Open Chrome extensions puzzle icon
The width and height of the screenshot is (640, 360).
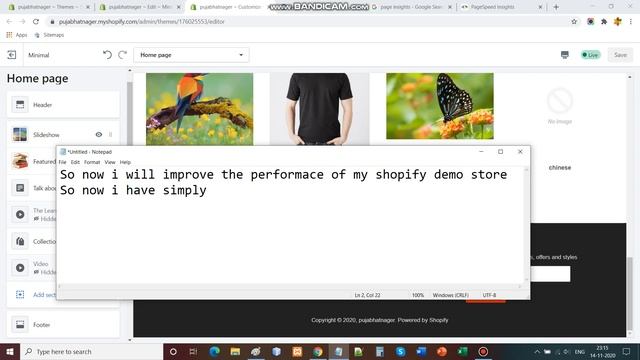[604, 22]
